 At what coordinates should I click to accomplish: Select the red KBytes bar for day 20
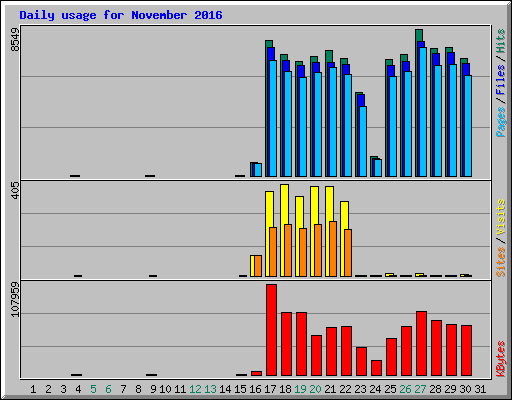point(316,356)
